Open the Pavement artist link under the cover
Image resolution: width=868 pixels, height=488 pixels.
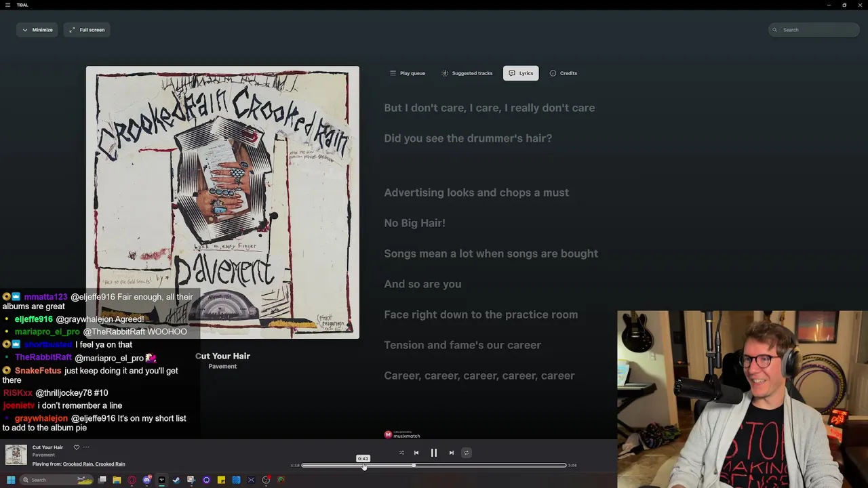[x=222, y=367]
